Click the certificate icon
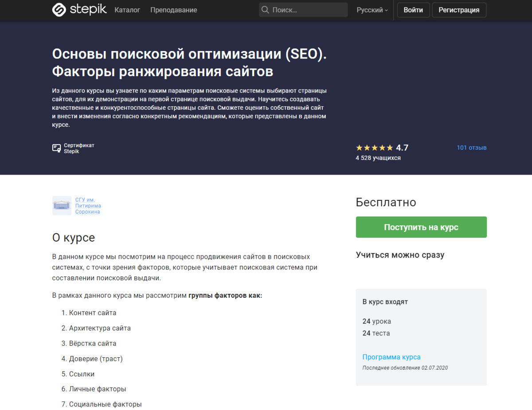Image resolution: width=532 pixels, height=410 pixels. tap(56, 148)
